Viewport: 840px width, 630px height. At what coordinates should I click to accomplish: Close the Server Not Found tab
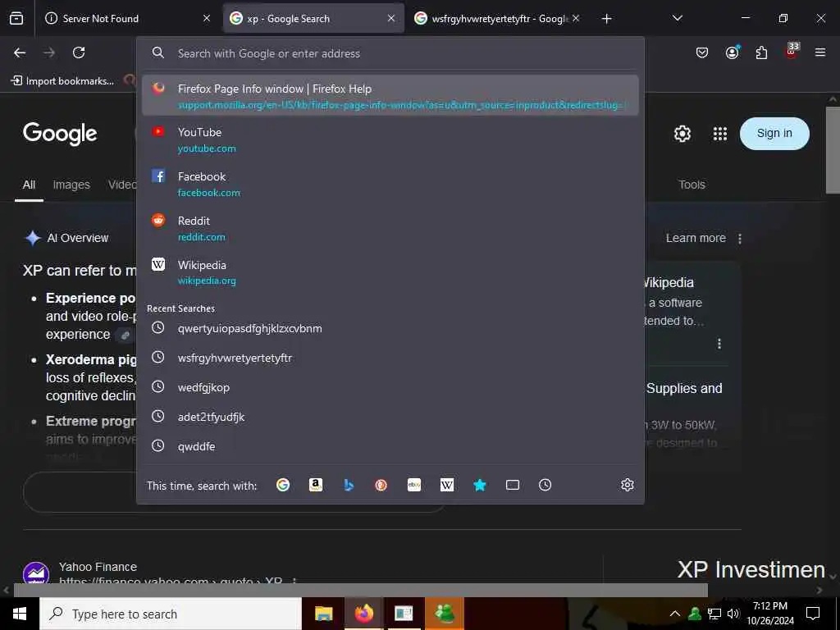pyautogui.click(x=207, y=18)
